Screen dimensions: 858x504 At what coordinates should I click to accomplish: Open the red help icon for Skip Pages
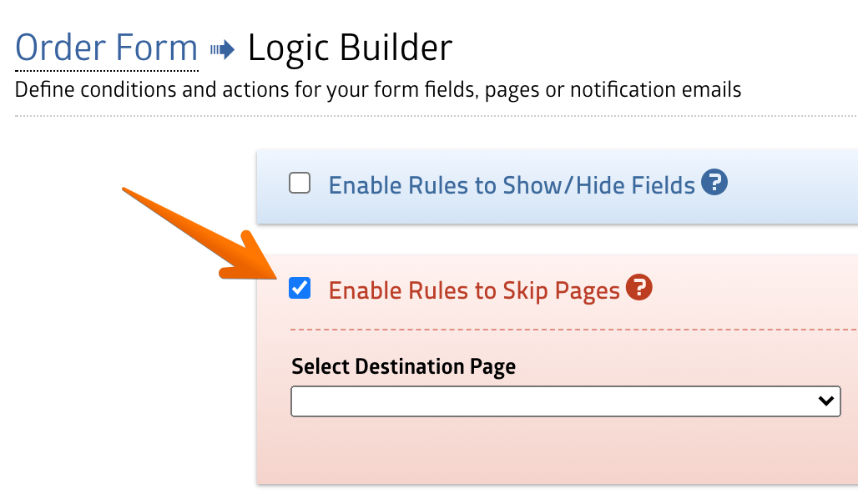click(638, 288)
